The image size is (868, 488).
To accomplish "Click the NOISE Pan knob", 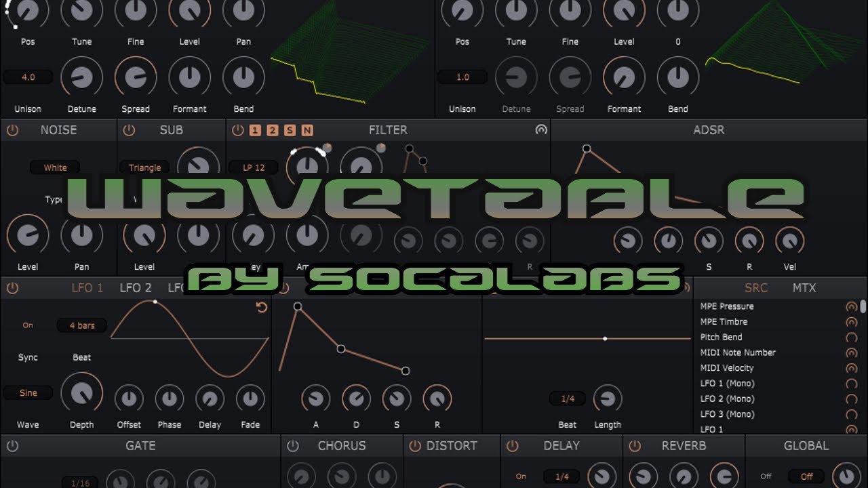I will coord(82,235).
